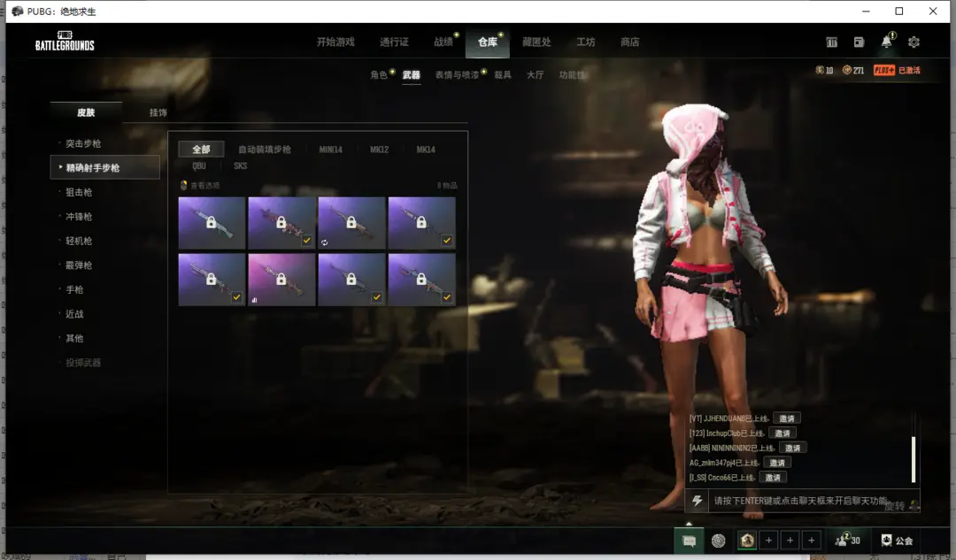The width and height of the screenshot is (956, 560).
Task: Expand the 轻机枪 category
Action: 79,242
